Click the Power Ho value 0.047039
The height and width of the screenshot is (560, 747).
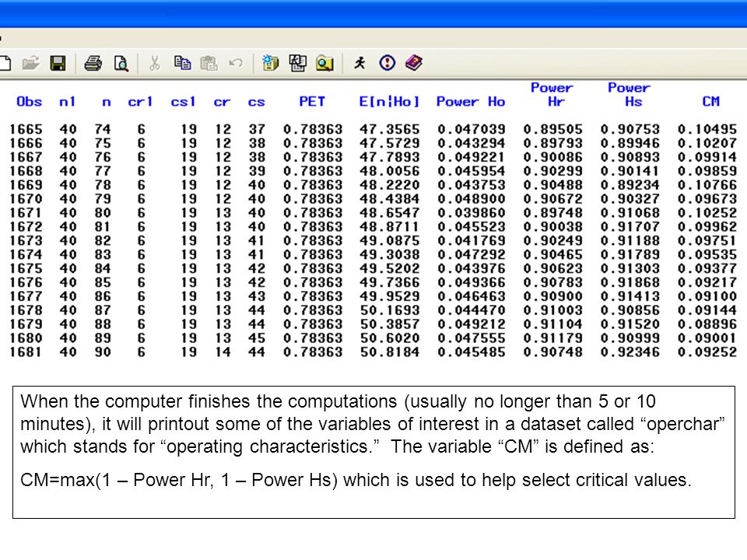click(472, 129)
